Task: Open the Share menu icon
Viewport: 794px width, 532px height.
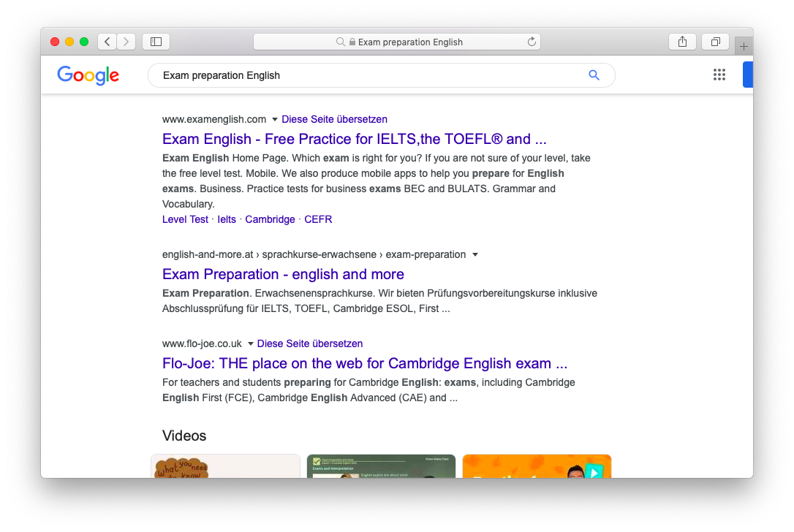Action: (683, 42)
